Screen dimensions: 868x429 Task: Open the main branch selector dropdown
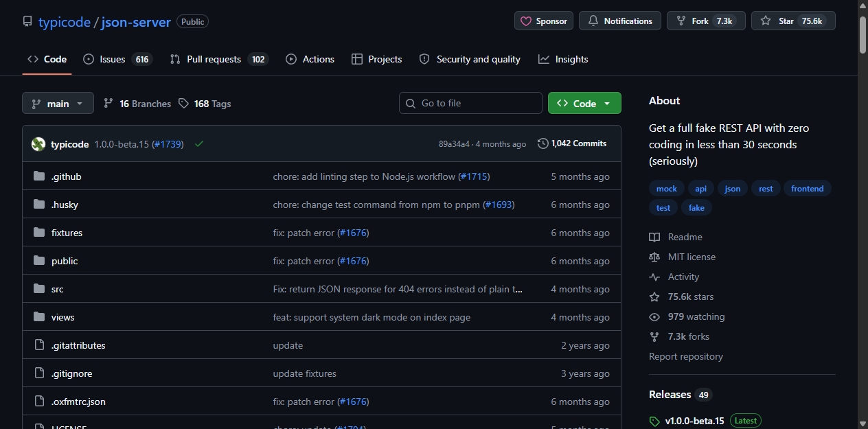coord(58,103)
